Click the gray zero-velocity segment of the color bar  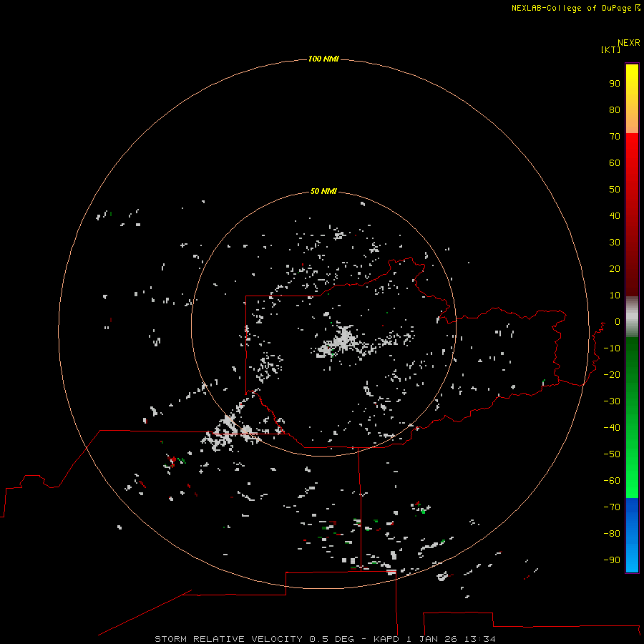632,317
